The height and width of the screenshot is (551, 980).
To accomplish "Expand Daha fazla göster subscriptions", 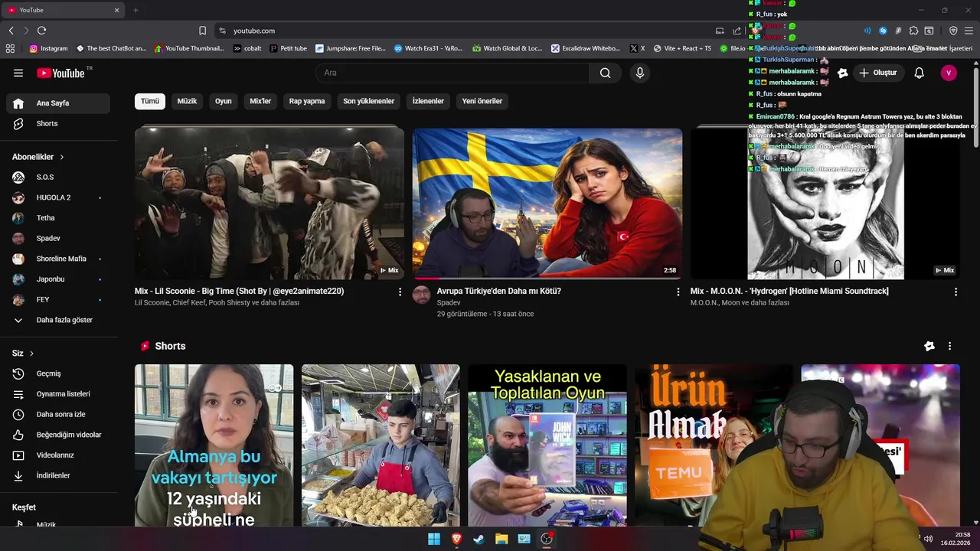I will tap(58, 320).
